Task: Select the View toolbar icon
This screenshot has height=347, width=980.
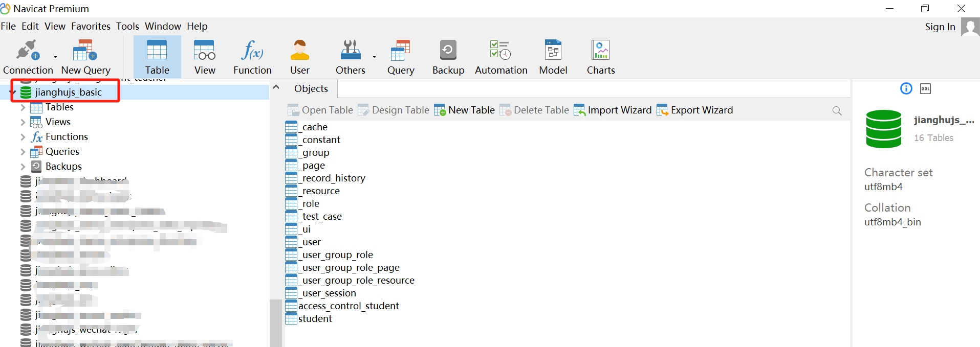Action: click(x=205, y=56)
